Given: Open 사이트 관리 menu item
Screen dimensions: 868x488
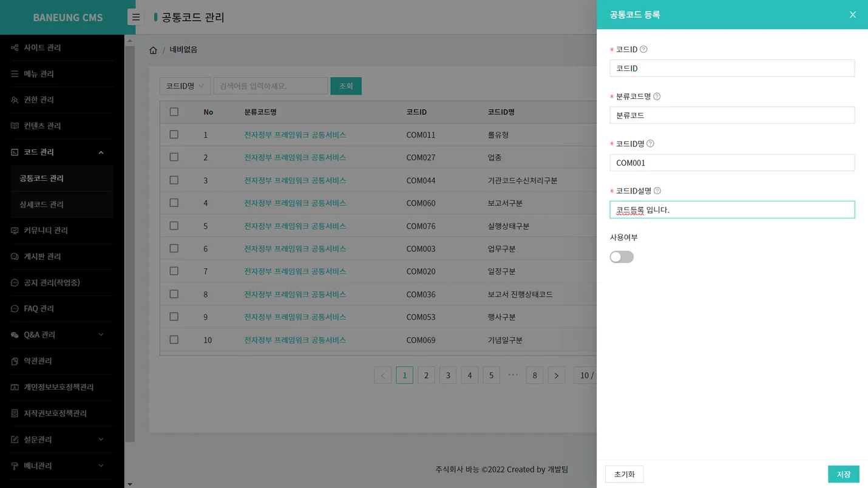Looking at the screenshot, I should (x=62, y=47).
